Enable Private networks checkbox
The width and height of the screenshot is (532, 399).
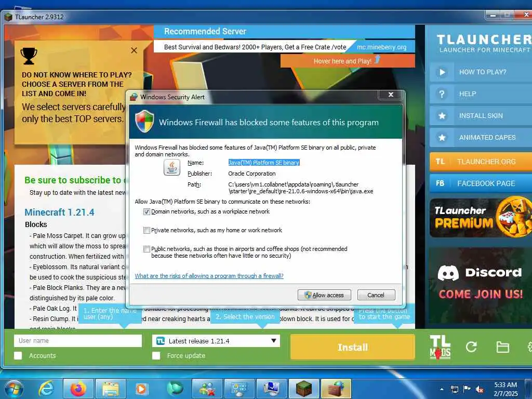coord(147,230)
